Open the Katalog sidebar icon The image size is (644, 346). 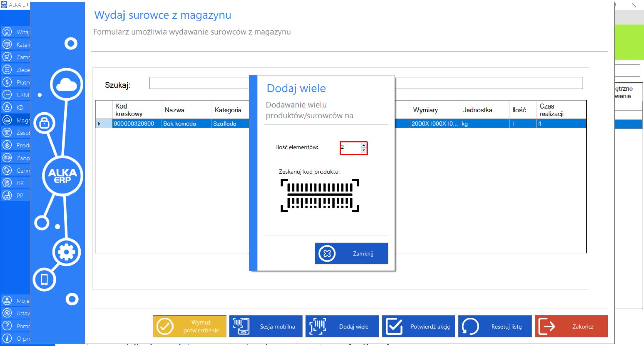point(7,44)
